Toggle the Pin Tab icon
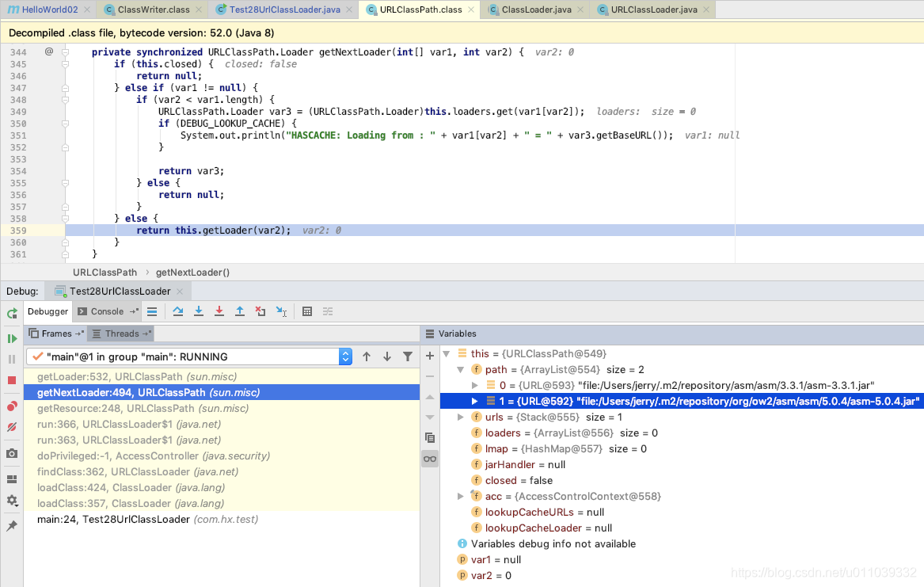 point(11,524)
